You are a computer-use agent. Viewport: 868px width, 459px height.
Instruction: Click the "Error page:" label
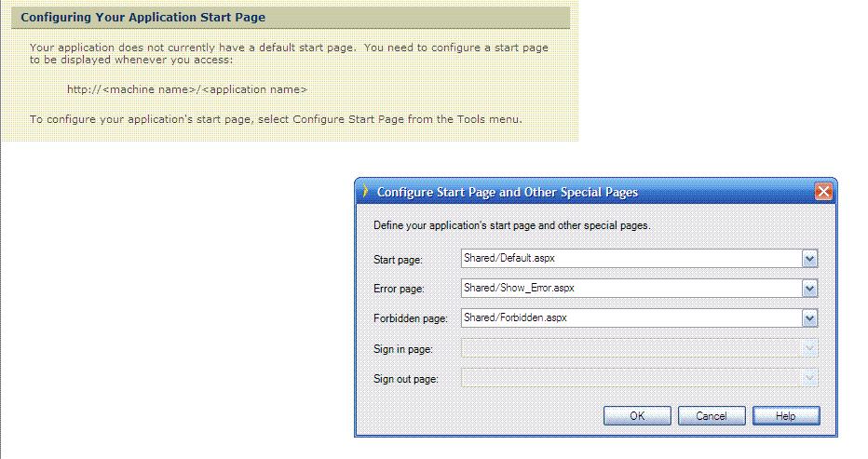click(x=399, y=289)
